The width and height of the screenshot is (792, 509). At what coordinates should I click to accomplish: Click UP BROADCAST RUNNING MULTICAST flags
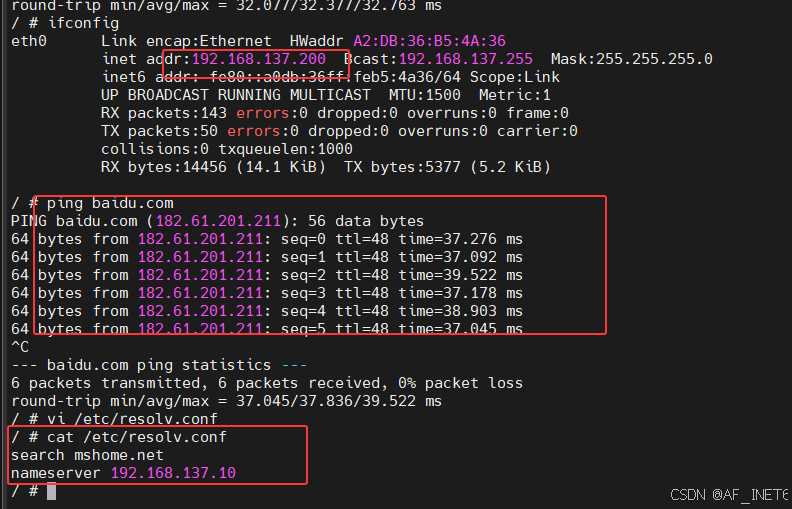pyautogui.click(x=236, y=95)
